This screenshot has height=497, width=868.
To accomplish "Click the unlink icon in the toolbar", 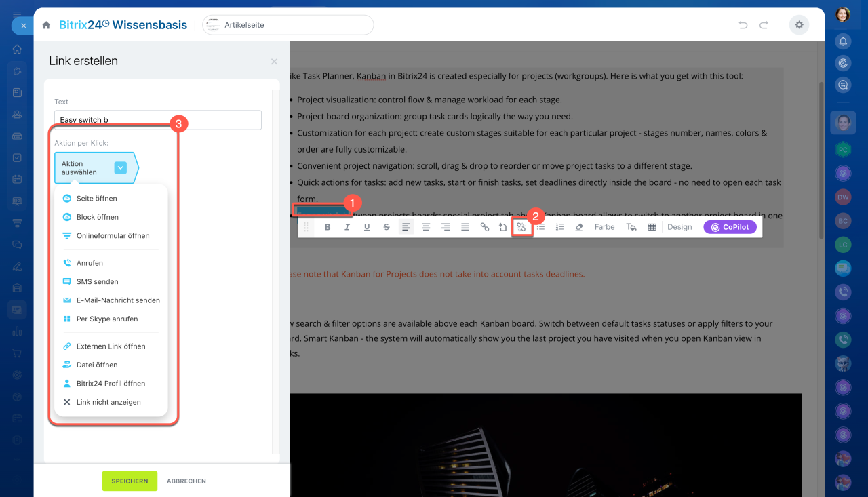I will coord(521,227).
